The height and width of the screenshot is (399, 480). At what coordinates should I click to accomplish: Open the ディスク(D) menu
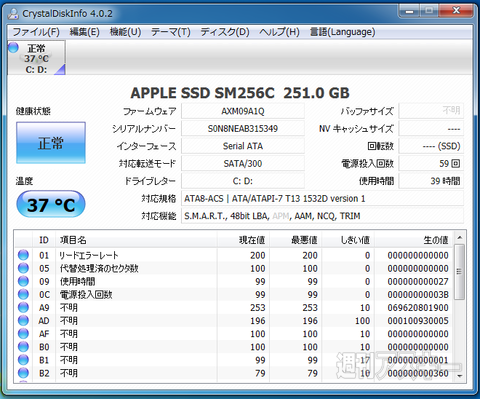pos(225,32)
